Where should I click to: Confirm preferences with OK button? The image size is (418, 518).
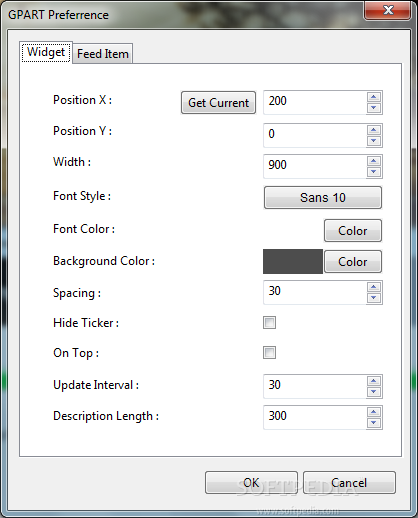click(x=251, y=482)
